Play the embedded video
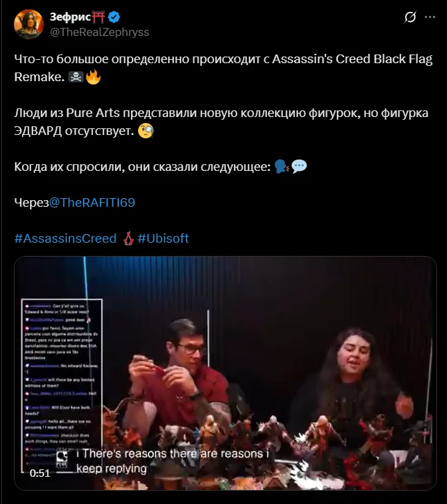 pos(225,373)
